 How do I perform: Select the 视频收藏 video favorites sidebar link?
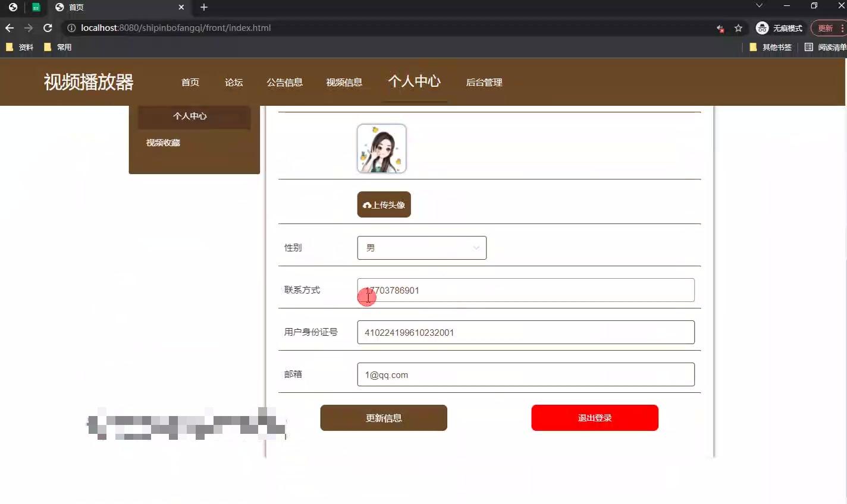(162, 143)
